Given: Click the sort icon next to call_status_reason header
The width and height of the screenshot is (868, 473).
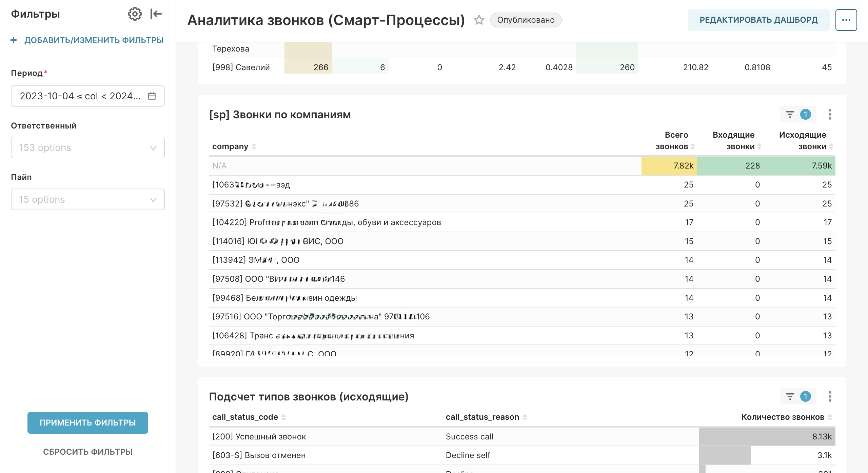Looking at the screenshot, I should (526, 417).
